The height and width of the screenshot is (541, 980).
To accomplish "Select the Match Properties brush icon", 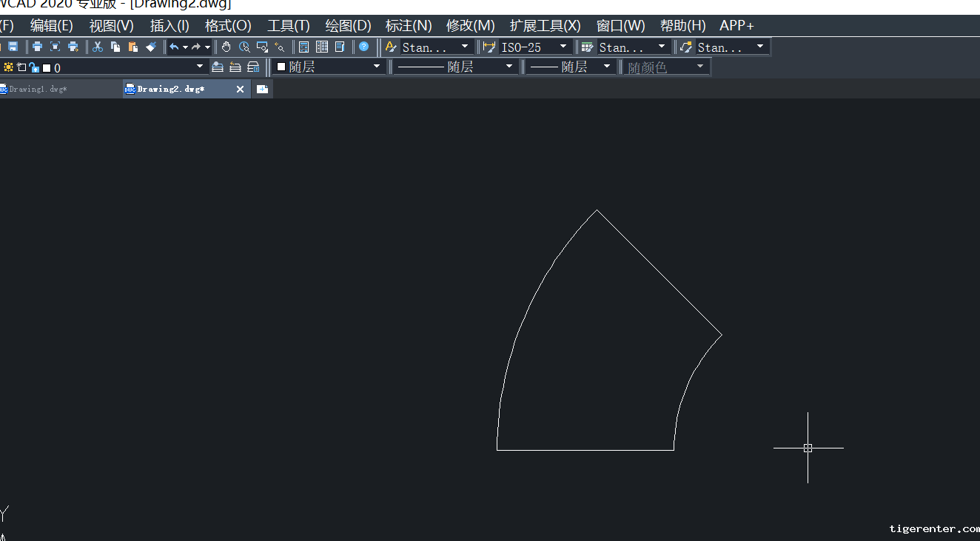I will 151,47.
